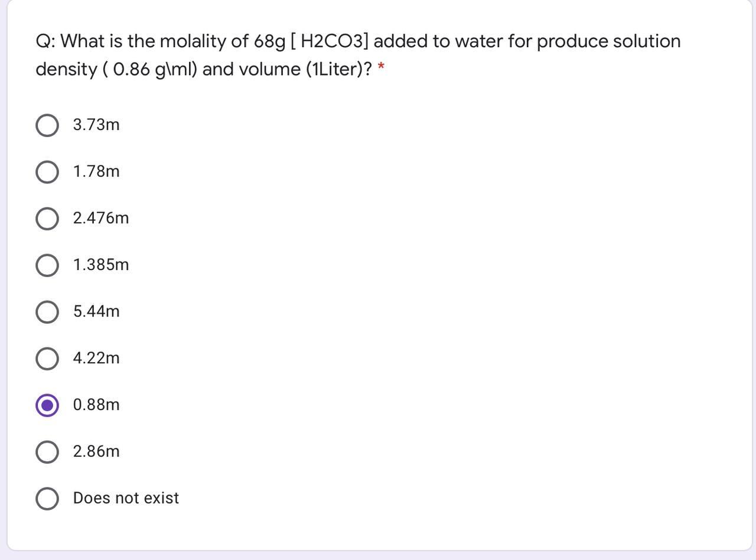The image size is (756, 560).
Task: Click the 2.476m label text
Action: (99, 218)
